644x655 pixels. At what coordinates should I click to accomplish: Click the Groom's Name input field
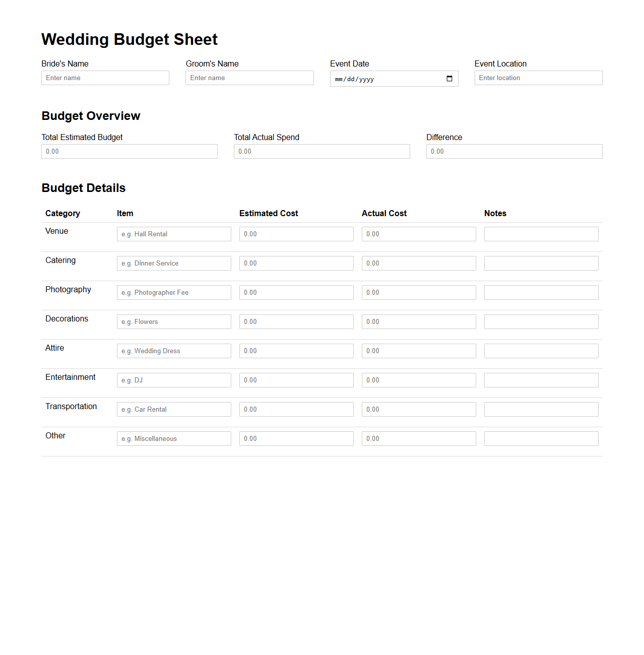pyautogui.click(x=249, y=78)
